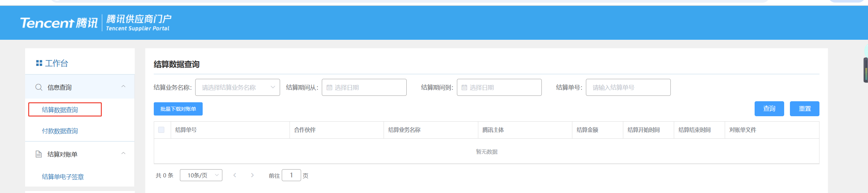Open the 工作台 grid icon
Screen dimensions: 868x193
pyautogui.click(x=39, y=63)
